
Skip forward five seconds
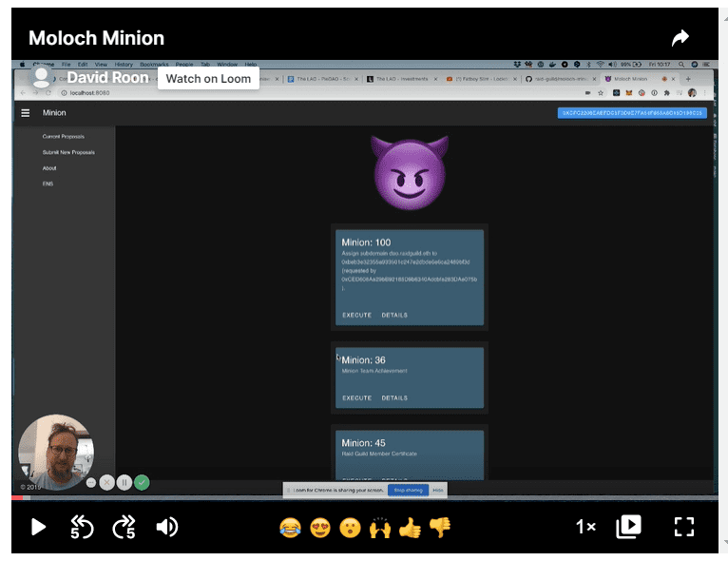click(x=124, y=527)
